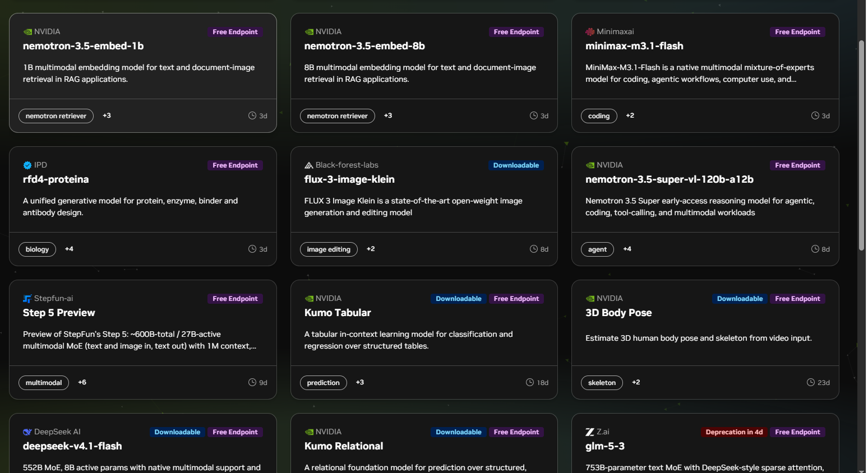Viewport: 868px width, 473px height.
Task: Click the Minimaxai logo icon
Action: [x=590, y=32]
